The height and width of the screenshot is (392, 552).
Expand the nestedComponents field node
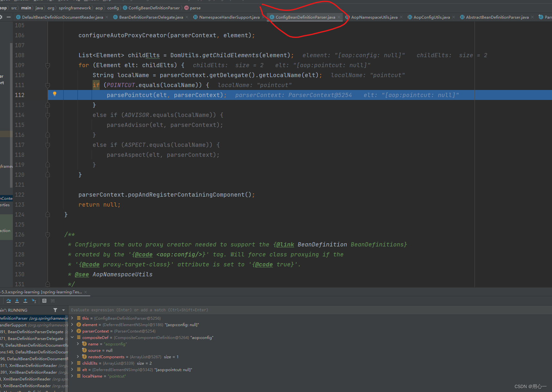(x=78, y=357)
